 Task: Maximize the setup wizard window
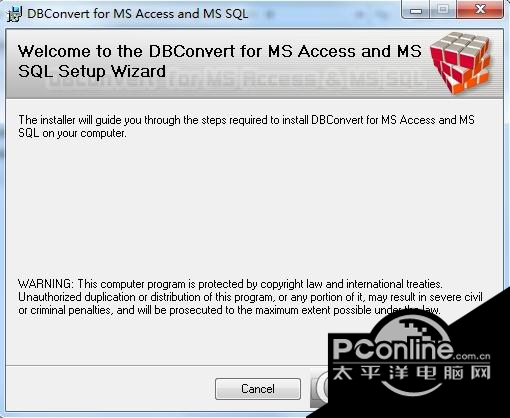click(443, 10)
